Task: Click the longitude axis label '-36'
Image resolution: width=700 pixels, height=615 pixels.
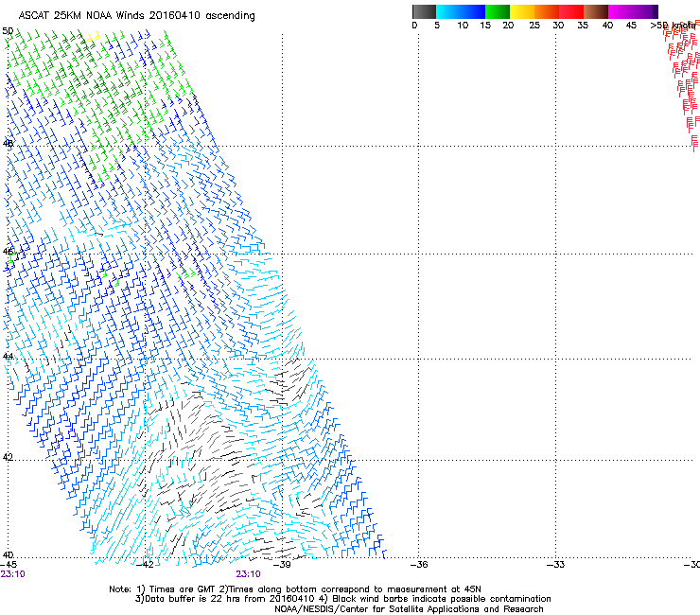Action: [419, 565]
